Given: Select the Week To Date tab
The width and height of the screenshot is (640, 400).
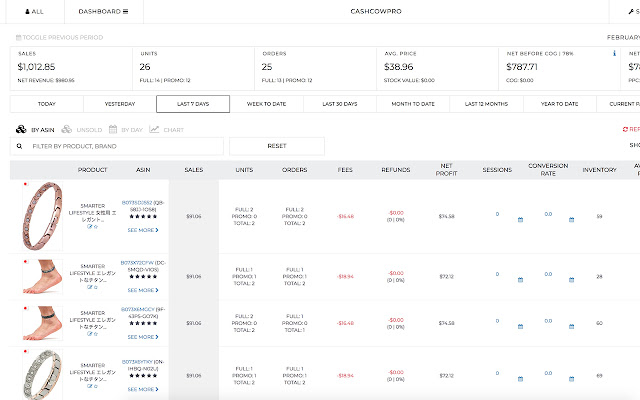Looking at the screenshot, I should click(x=266, y=104).
